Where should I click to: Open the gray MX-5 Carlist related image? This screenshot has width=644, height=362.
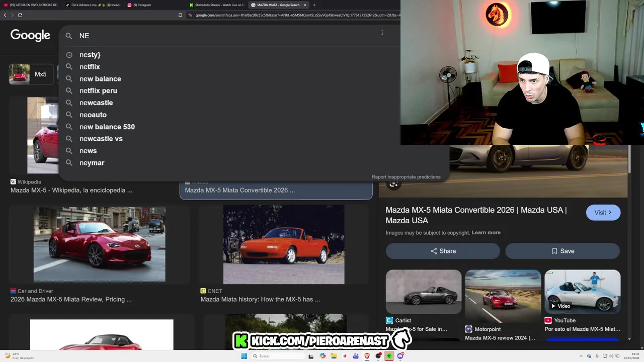click(424, 292)
